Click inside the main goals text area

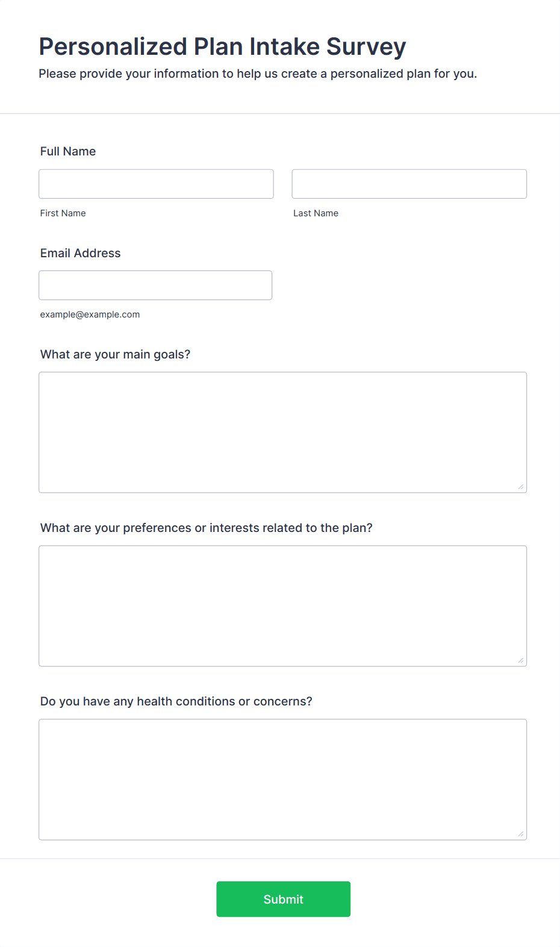(283, 433)
